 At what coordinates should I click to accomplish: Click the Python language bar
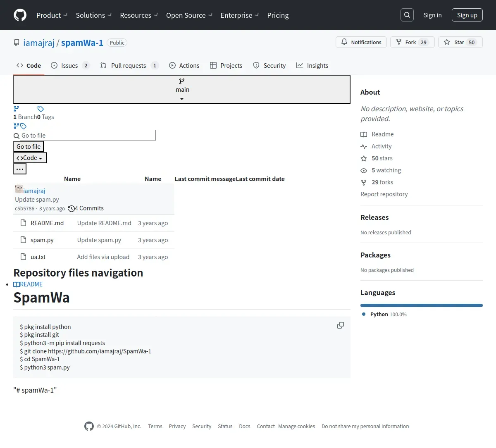click(x=422, y=305)
